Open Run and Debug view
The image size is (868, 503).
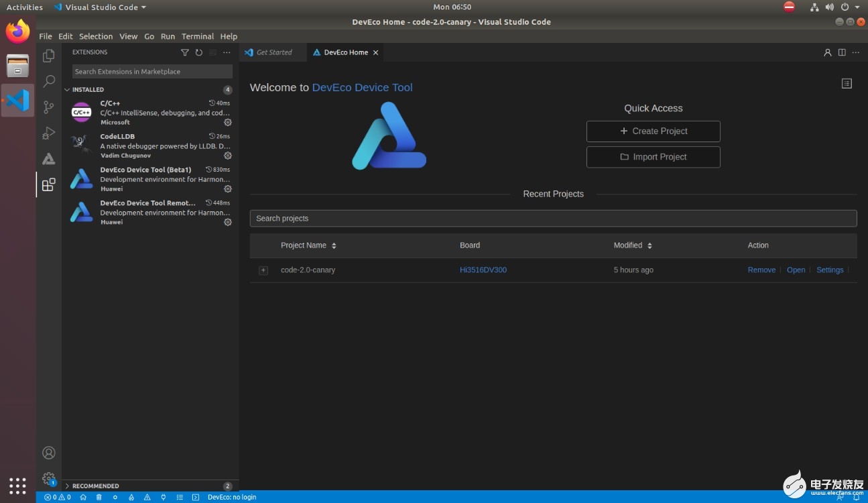click(48, 133)
